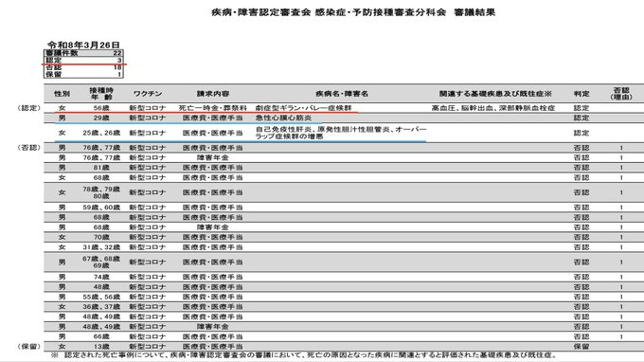
Task: Click the 請求内容 column header
Action: click(213, 94)
